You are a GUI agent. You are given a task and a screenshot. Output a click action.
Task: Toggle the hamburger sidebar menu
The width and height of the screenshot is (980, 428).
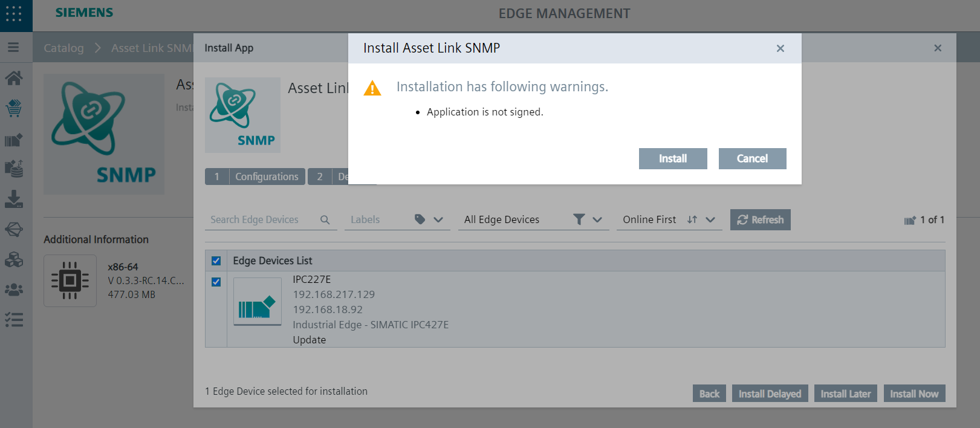(13, 47)
